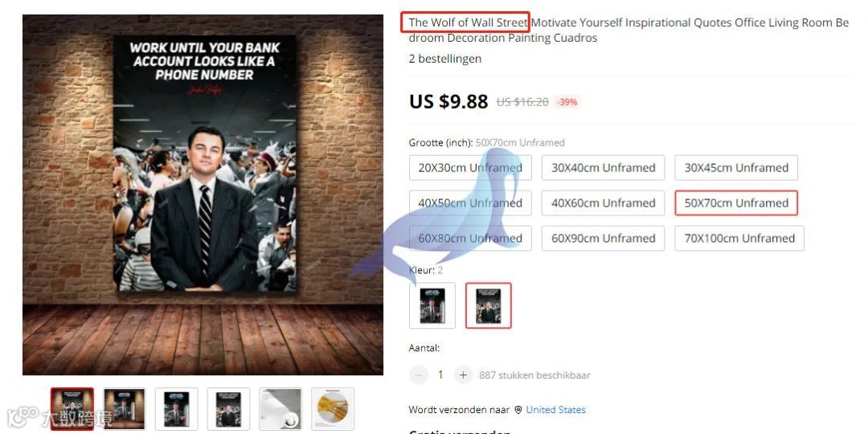View the first gallery thumbnail

pos(72,408)
